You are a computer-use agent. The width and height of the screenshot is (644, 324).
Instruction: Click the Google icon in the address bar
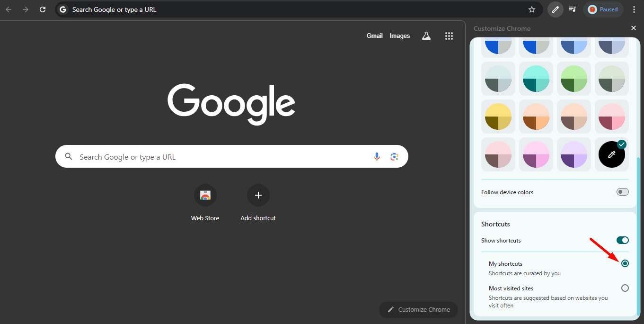(x=63, y=9)
